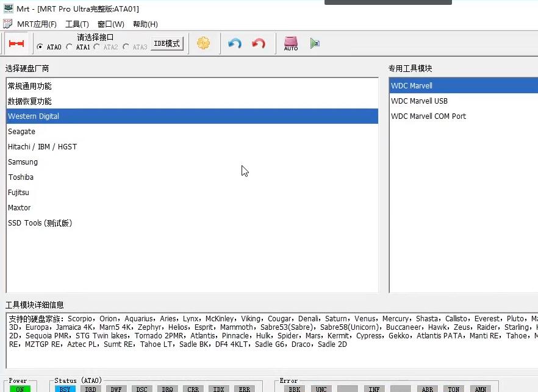Image resolution: width=538 pixels, height=392 pixels.
Task: Open the yellow gear settings icon
Action: 204,43
